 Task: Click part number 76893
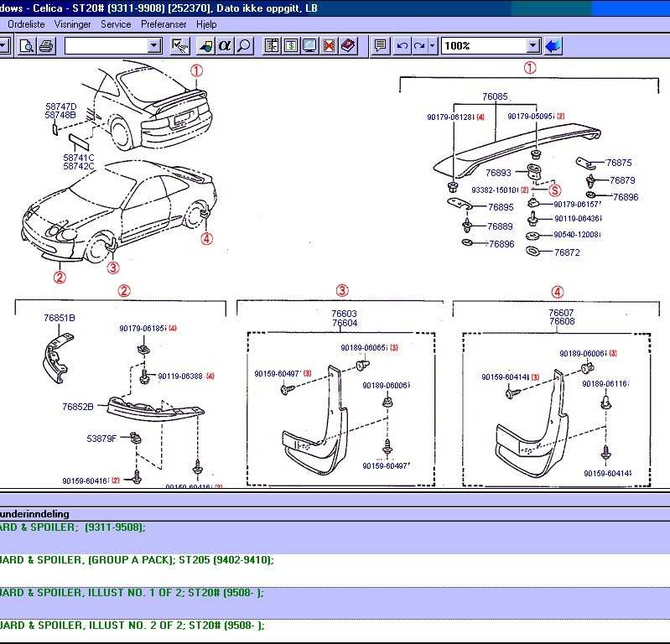(498, 173)
